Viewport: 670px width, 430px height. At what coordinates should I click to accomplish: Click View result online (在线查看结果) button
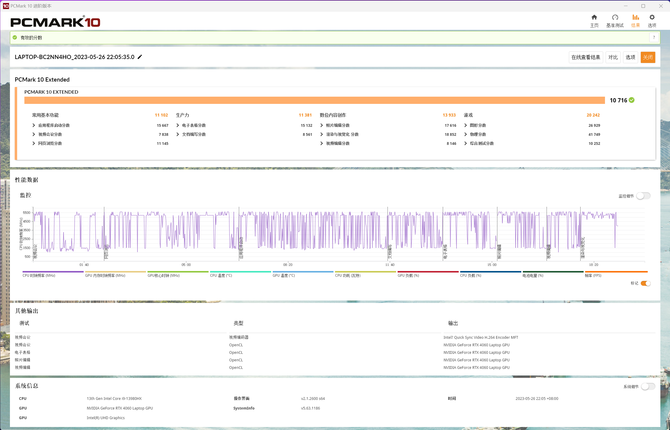point(586,57)
